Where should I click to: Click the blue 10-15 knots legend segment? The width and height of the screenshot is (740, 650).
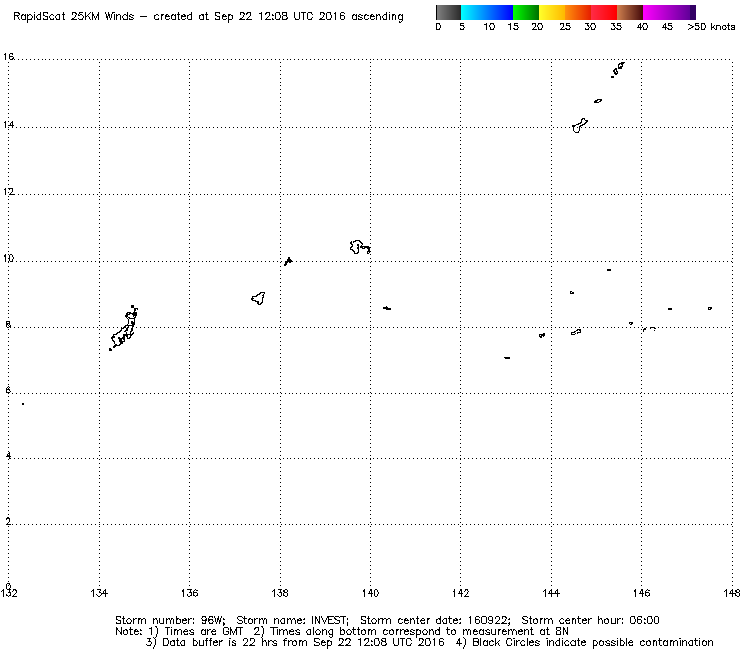coord(500,12)
